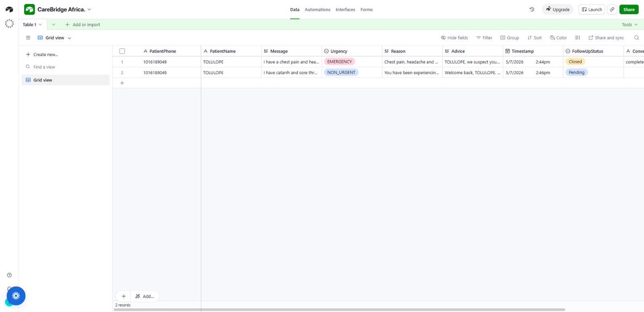
Task: Click the Closed follow-up status tag
Action: click(575, 62)
